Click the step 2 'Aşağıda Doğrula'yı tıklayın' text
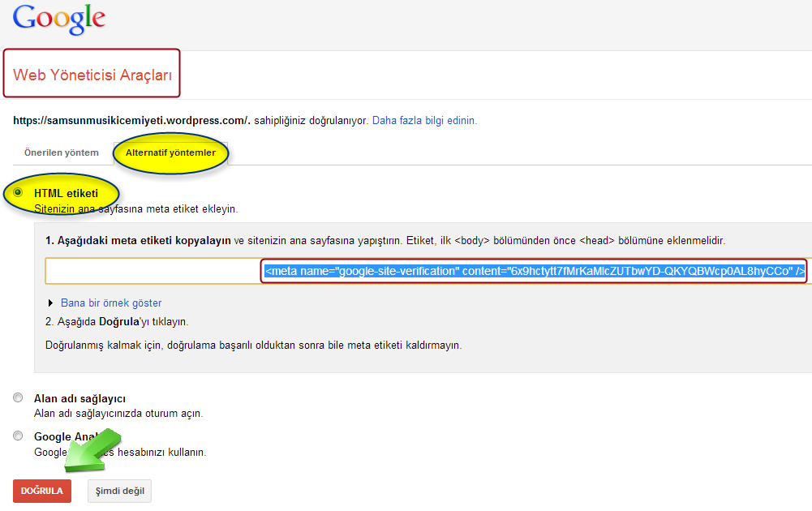Viewport: 812px width, 511px height. pos(117,321)
